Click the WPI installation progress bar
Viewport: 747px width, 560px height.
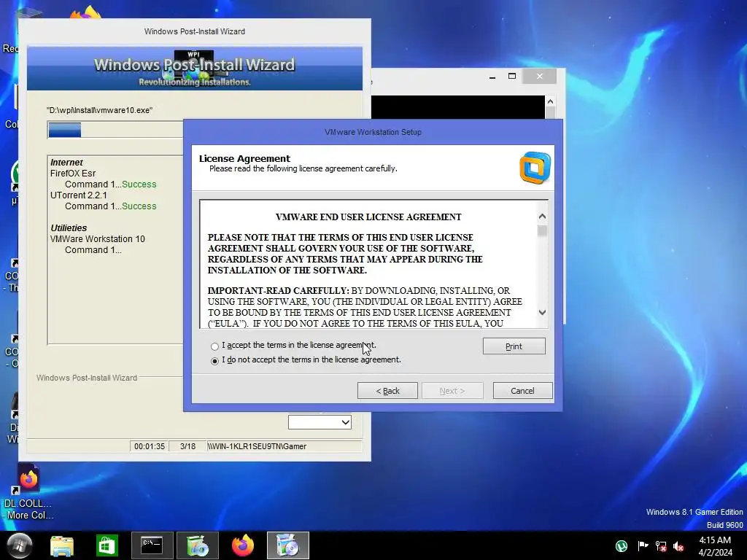115,130
